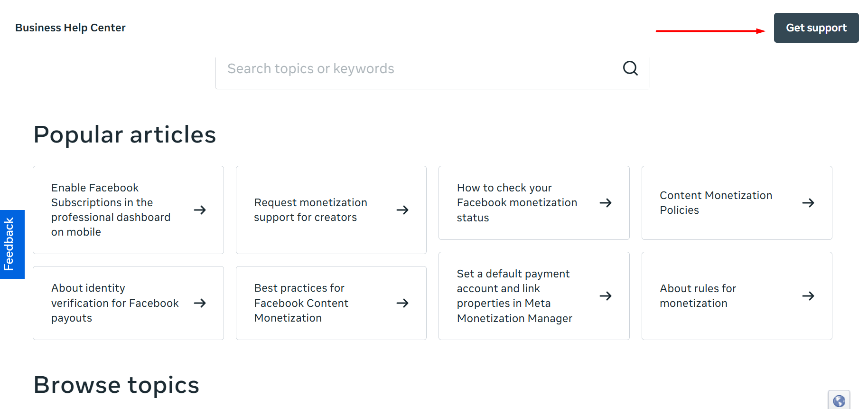Open About identity verification for payouts
The height and width of the screenshot is (409, 868).
click(114, 303)
